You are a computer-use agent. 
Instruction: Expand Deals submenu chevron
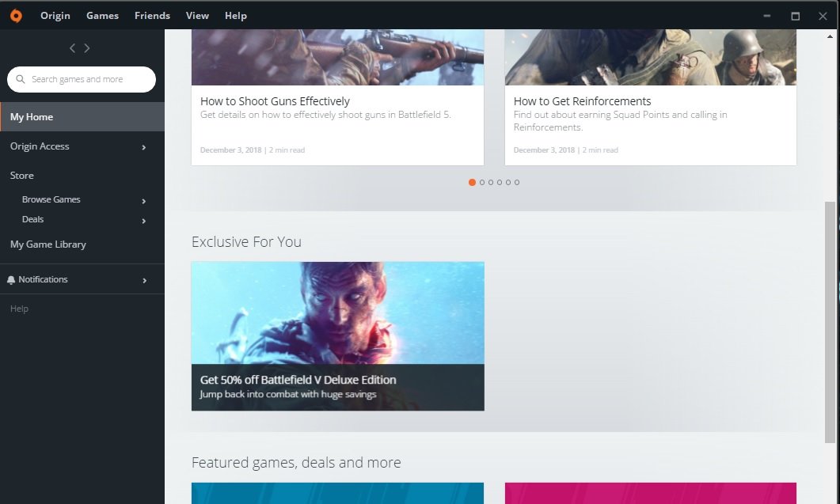143,221
